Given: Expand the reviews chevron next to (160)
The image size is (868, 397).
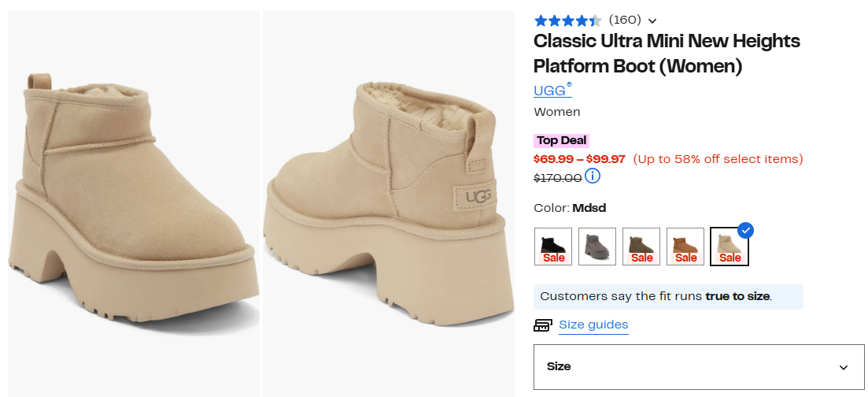Looking at the screenshot, I should click(652, 21).
